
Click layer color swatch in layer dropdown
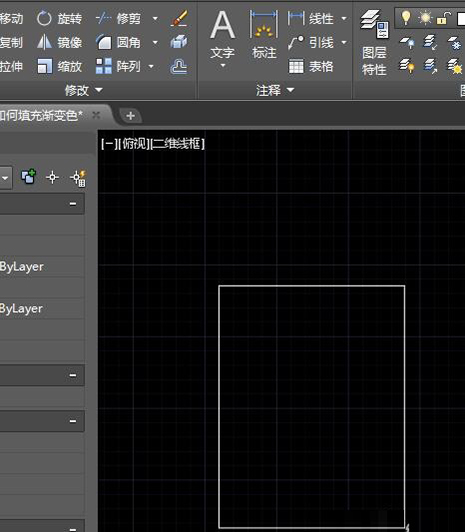tap(461, 19)
